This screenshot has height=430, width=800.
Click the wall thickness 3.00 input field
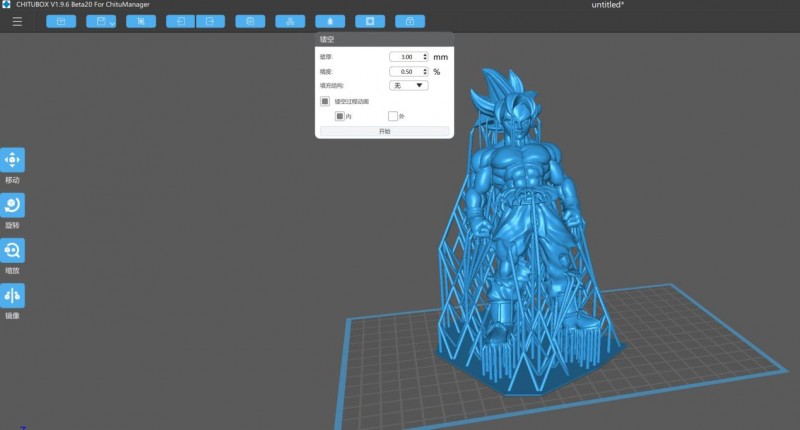pos(405,57)
